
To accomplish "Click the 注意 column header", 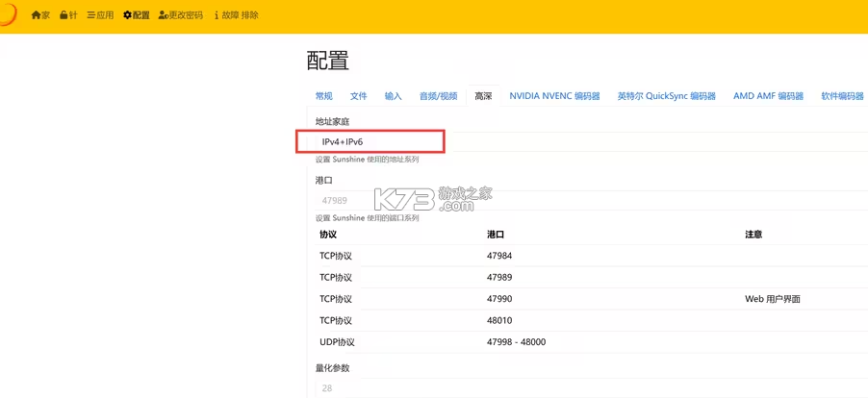I will point(753,235).
